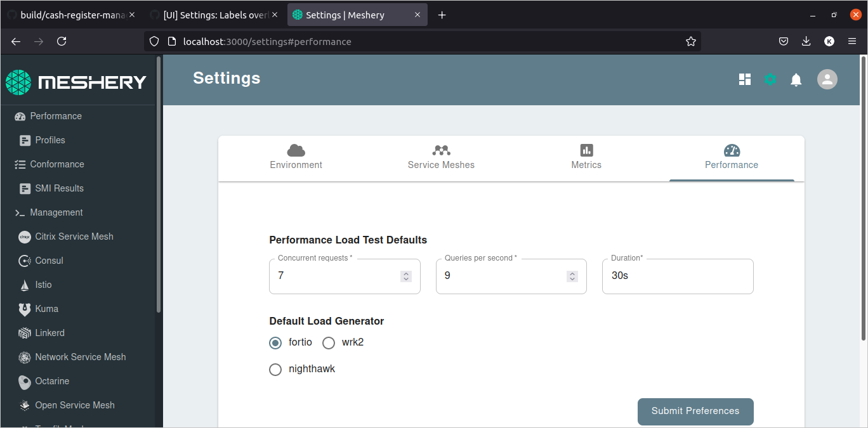Open the Metrics settings tab
The width and height of the screenshot is (868, 428).
tap(586, 157)
